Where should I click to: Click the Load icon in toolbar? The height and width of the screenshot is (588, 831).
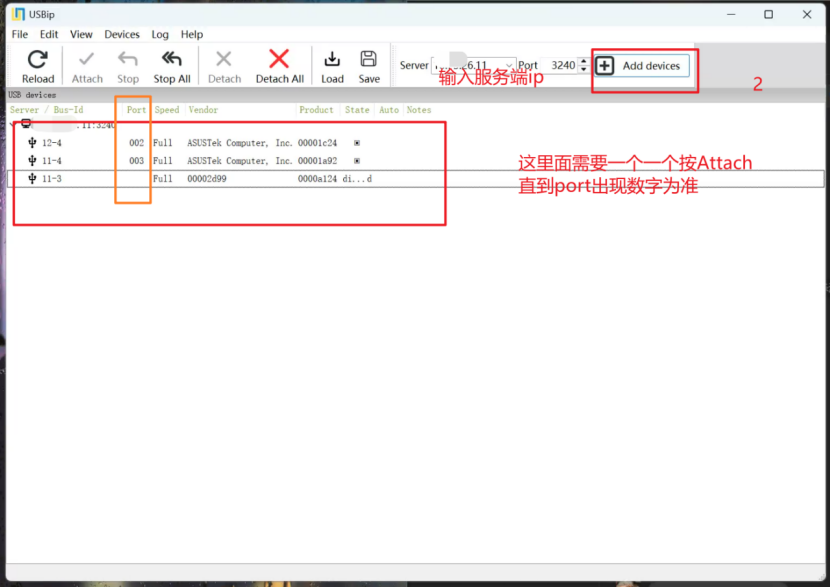[x=332, y=66]
